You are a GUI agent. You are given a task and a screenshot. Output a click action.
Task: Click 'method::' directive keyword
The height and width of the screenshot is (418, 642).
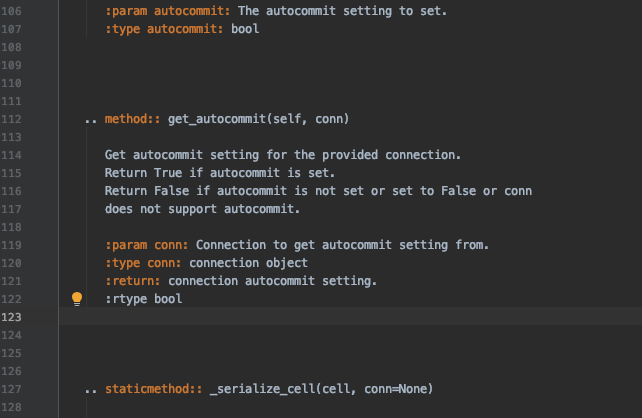point(132,119)
